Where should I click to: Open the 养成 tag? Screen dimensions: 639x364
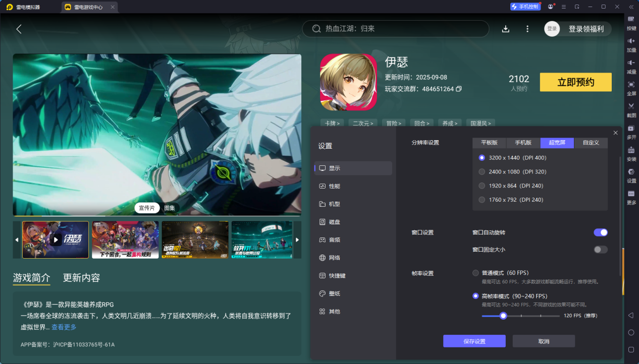point(449,123)
